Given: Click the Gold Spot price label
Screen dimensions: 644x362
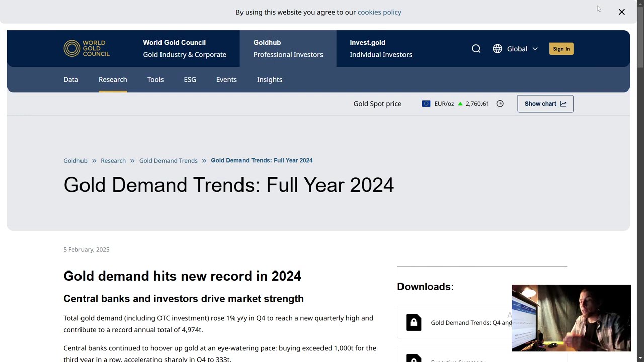Looking at the screenshot, I should [x=377, y=104].
